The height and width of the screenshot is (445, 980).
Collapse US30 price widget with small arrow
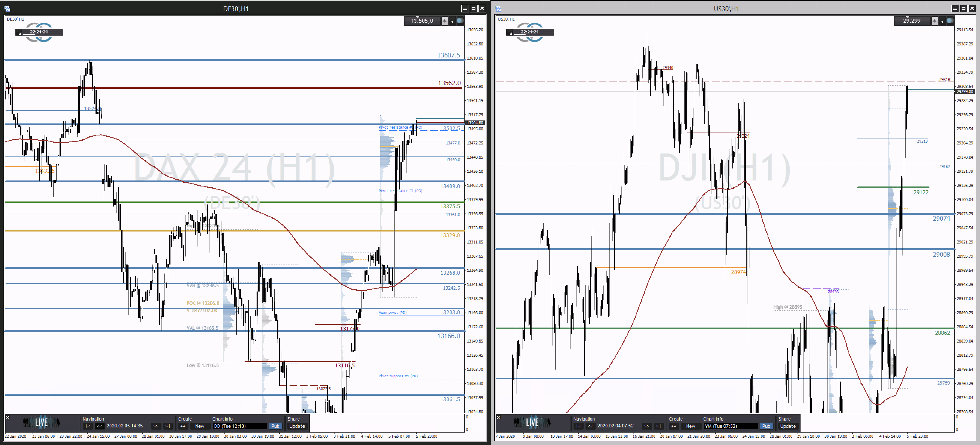click(942, 22)
